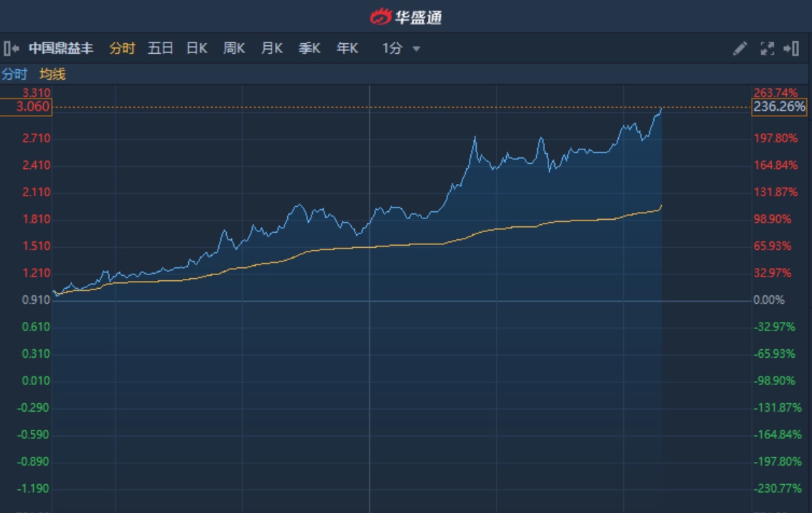Click the right panel collapse icon

coord(791,49)
